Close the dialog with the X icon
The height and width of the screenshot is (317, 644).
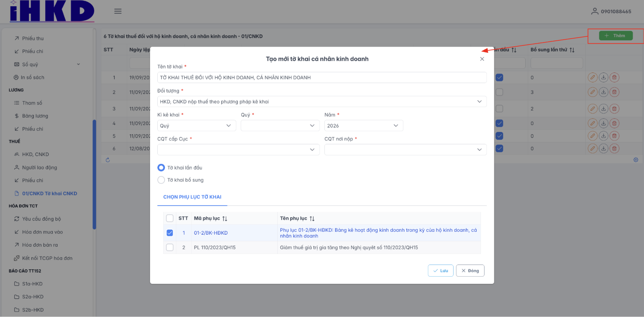(x=482, y=59)
